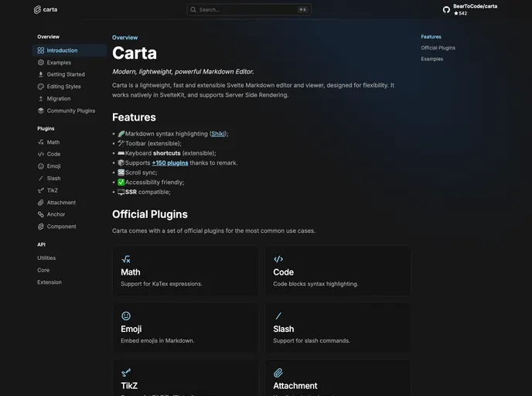Open Utilities under API
This screenshot has height=396, width=532.
pyautogui.click(x=46, y=258)
